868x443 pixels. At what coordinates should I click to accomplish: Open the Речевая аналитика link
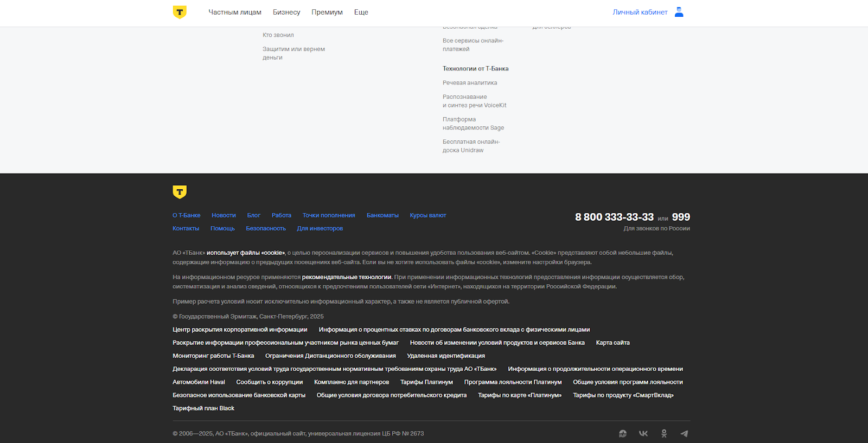coord(470,82)
